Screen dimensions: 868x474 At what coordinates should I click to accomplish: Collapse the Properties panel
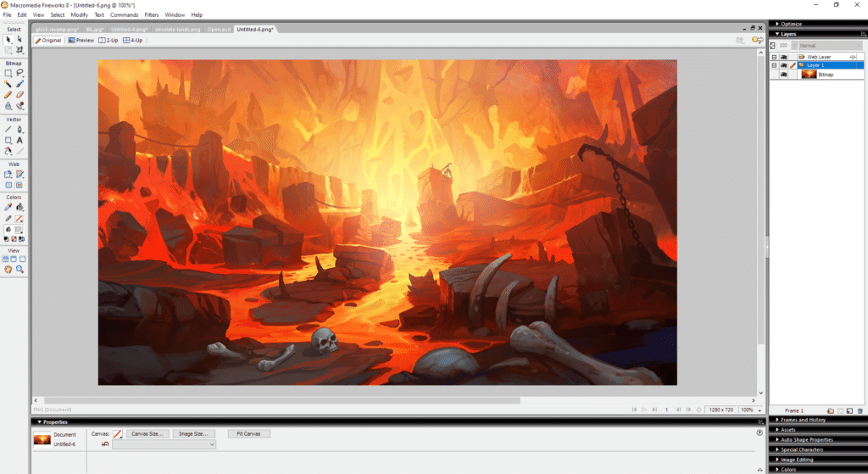pyautogui.click(x=39, y=422)
